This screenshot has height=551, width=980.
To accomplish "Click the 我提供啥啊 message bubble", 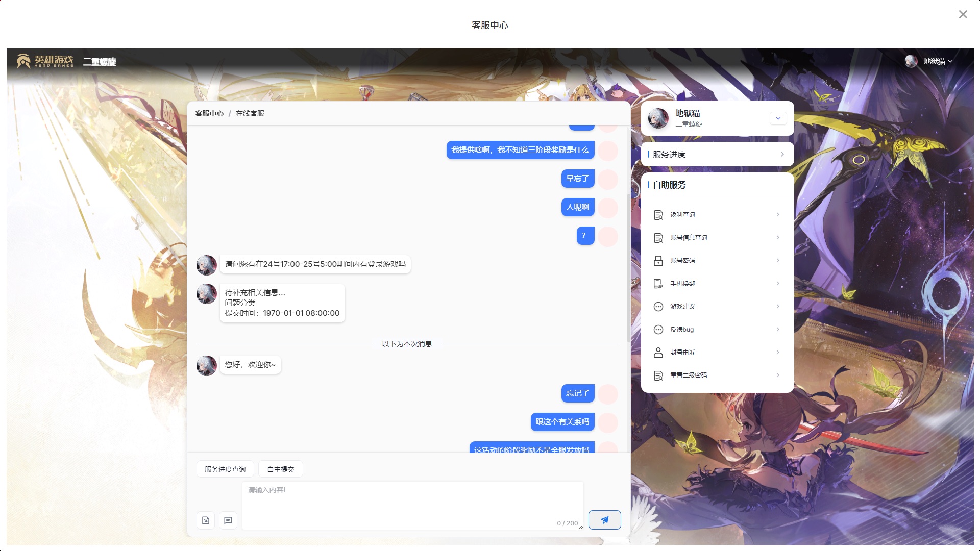I will [x=521, y=150].
